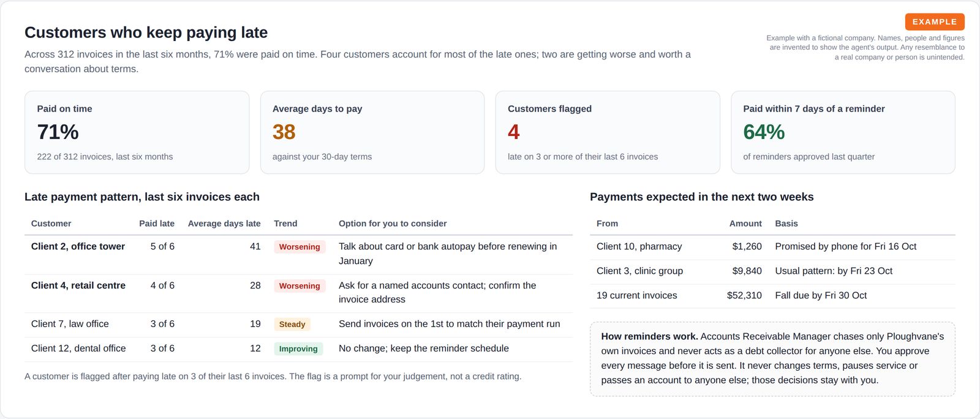Click the 'Customers flagged' card label
The image size is (980, 419).
coord(549,108)
